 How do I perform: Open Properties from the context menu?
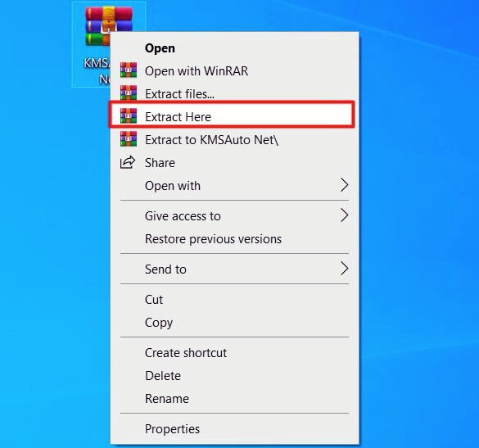pos(235,428)
